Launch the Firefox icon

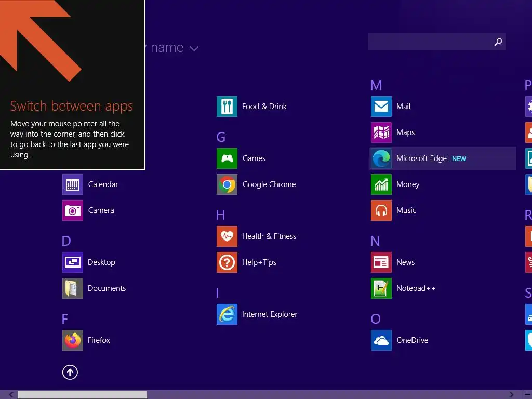73,340
